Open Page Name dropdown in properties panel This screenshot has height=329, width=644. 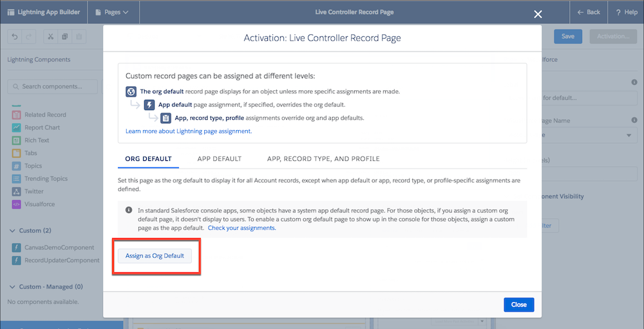590,135
